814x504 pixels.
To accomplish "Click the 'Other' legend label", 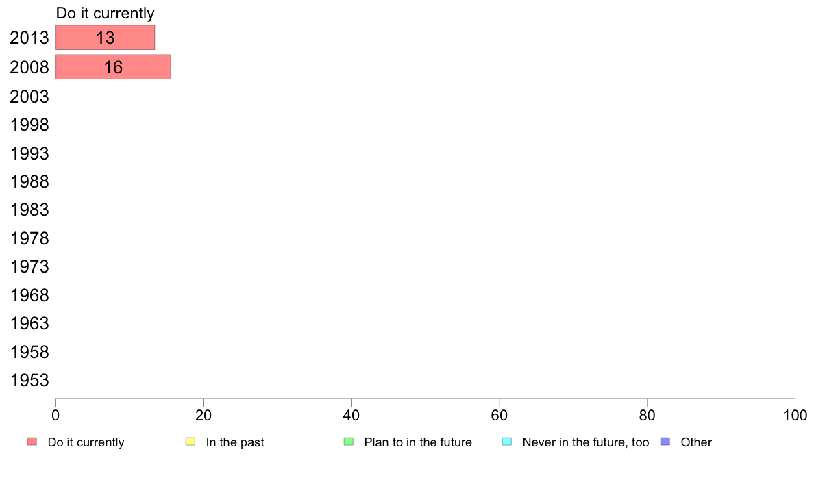I will point(696,442).
